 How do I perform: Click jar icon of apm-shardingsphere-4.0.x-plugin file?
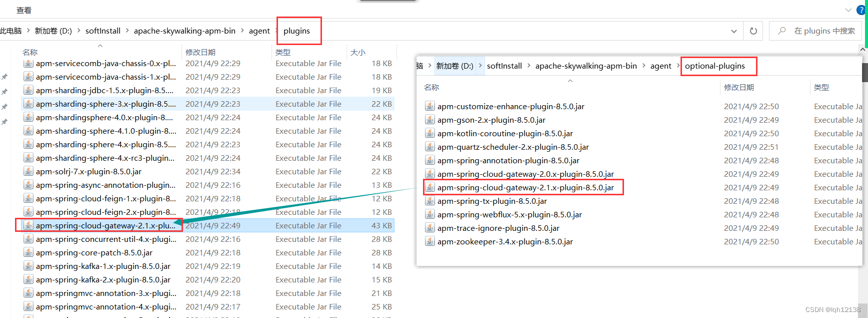(28, 117)
